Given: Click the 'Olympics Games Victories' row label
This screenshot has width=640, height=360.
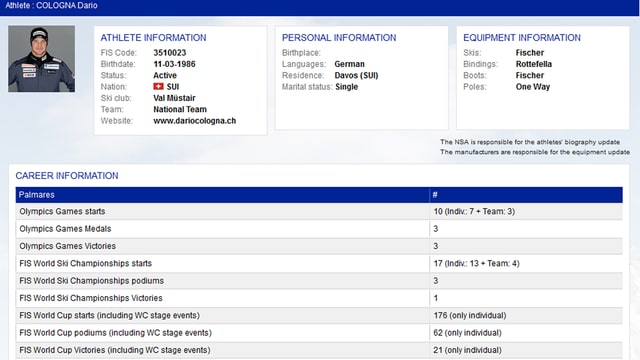Looking at the screenshot, I should [x=67, y=246].
